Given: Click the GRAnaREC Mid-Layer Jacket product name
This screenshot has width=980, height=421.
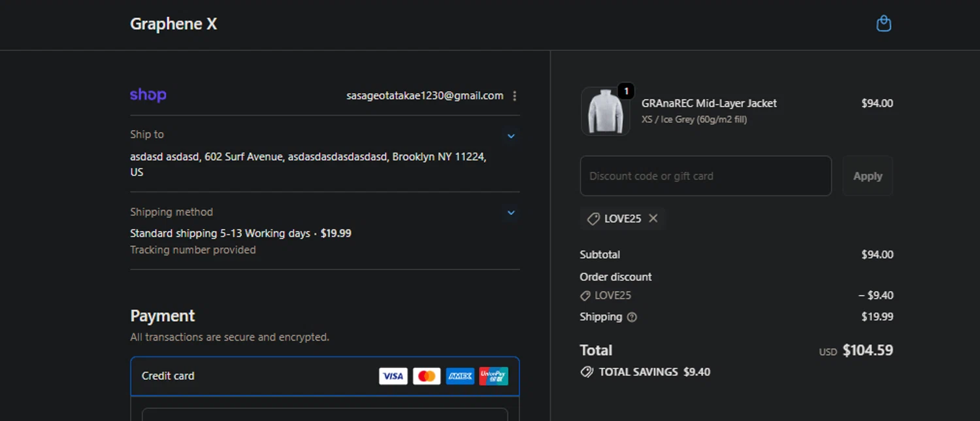Looking at the screenshot, I should pos(709,103).
